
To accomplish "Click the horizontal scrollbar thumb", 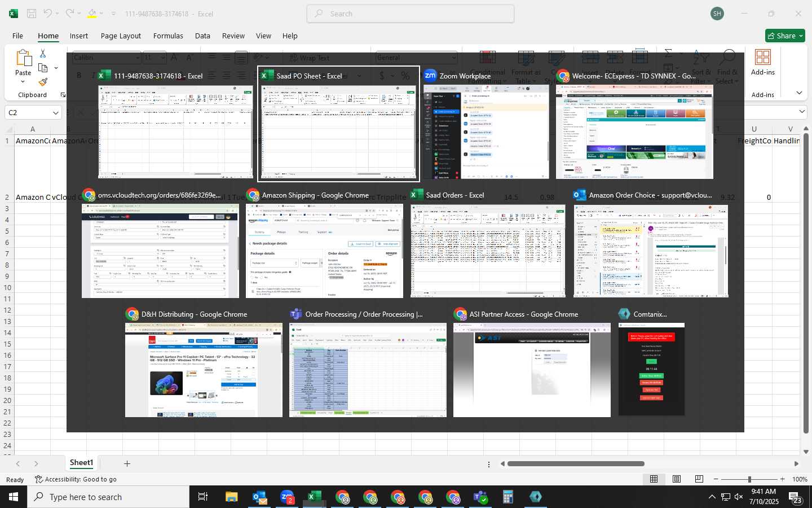I will pos(575,464).
